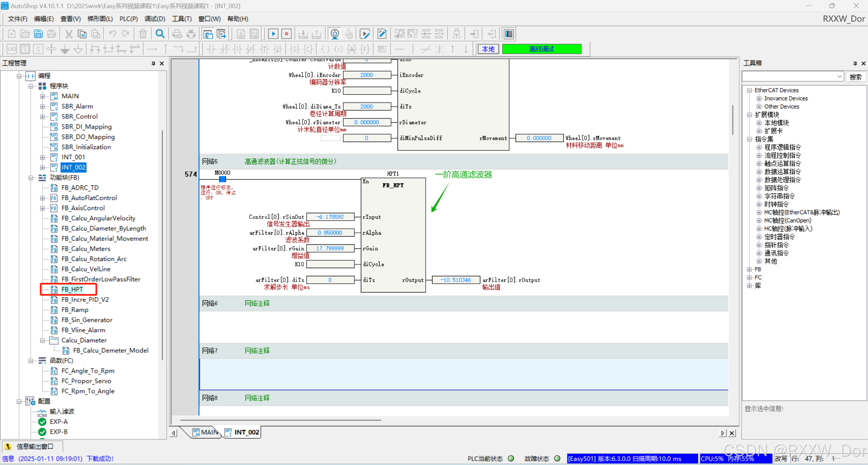Click the editor horizontal scrollbar
The width and height of the screenshot is (868, 465).
tap(280, 420)
